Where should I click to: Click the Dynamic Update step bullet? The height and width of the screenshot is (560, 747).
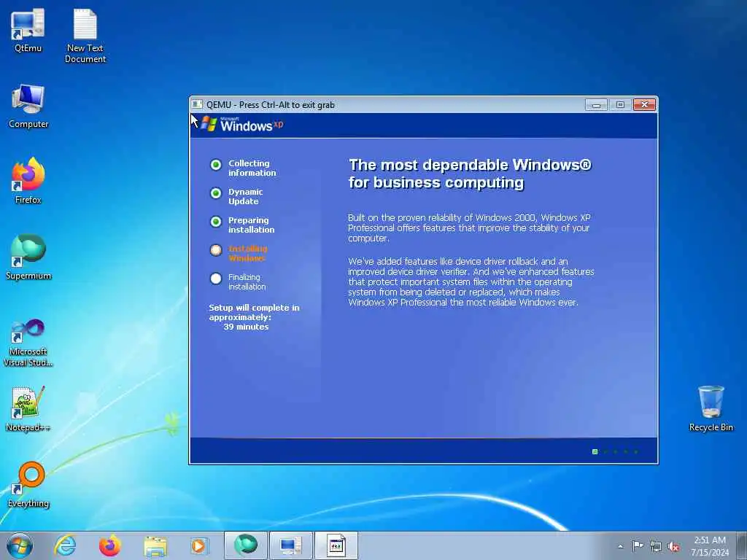coord(216,193)
